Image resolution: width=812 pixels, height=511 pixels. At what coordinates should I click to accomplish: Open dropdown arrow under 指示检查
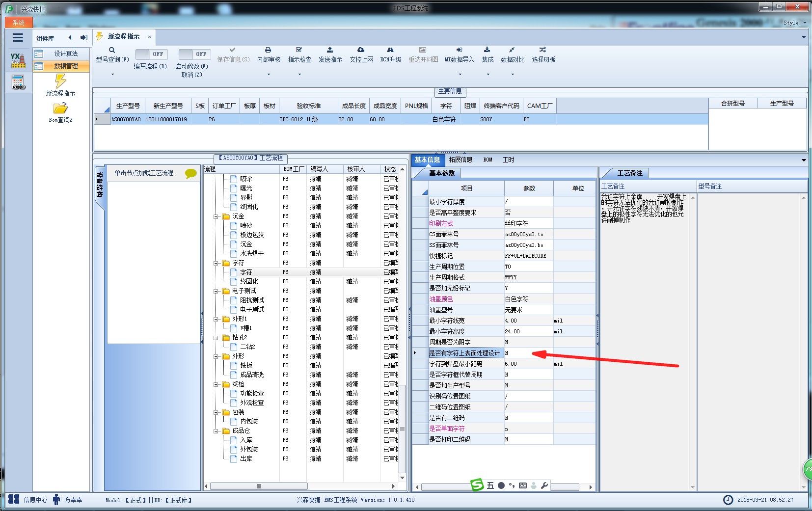click(299, 75)
